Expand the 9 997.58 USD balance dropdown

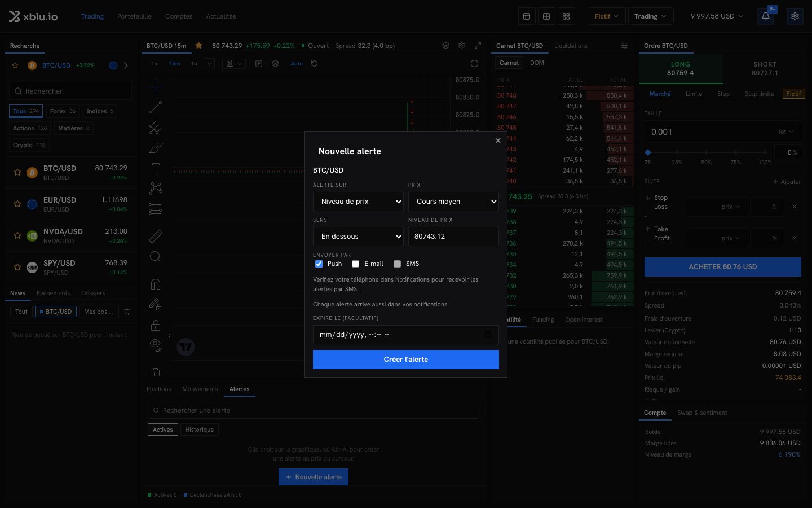(717, 16)
